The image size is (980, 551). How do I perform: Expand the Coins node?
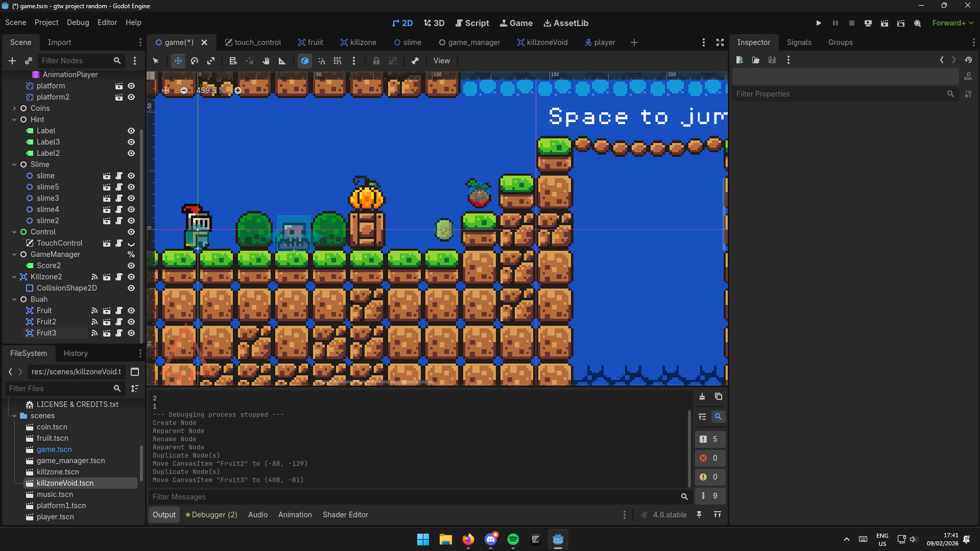pos(14,108)
